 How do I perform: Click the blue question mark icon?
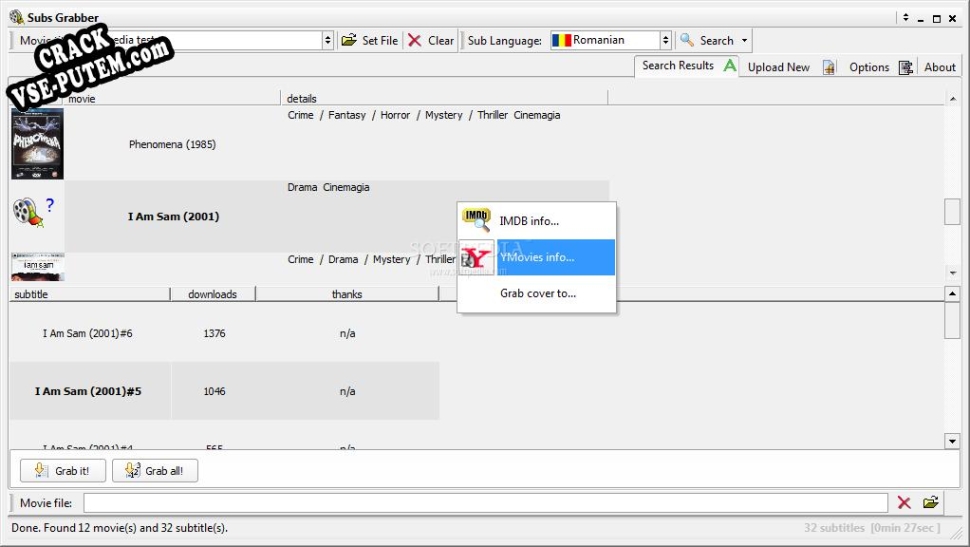click(x=50, y=205)
